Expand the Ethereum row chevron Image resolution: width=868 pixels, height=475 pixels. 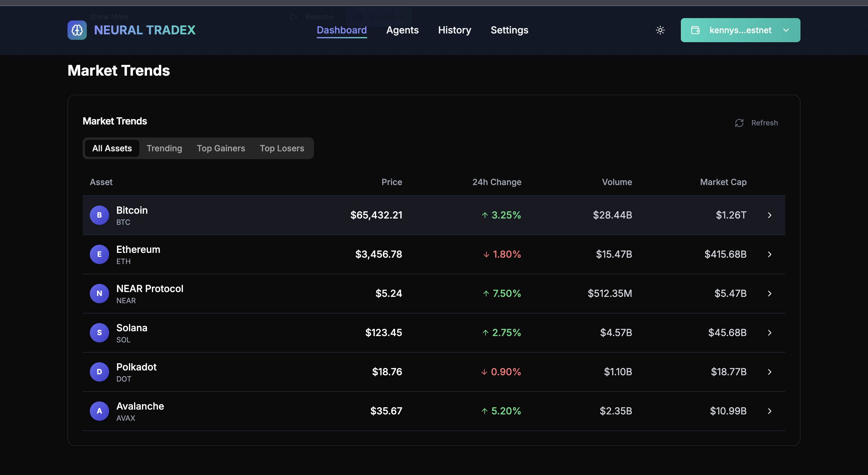point(770,254)
